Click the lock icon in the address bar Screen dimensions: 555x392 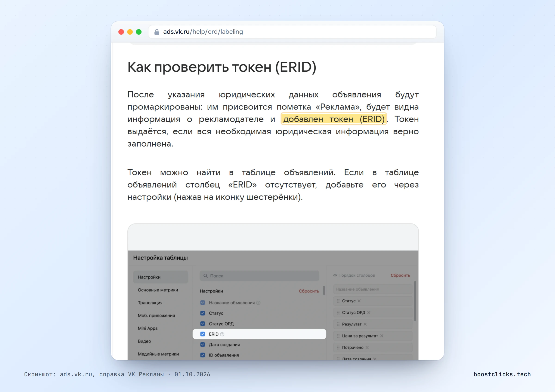click(x=157, y=32)
